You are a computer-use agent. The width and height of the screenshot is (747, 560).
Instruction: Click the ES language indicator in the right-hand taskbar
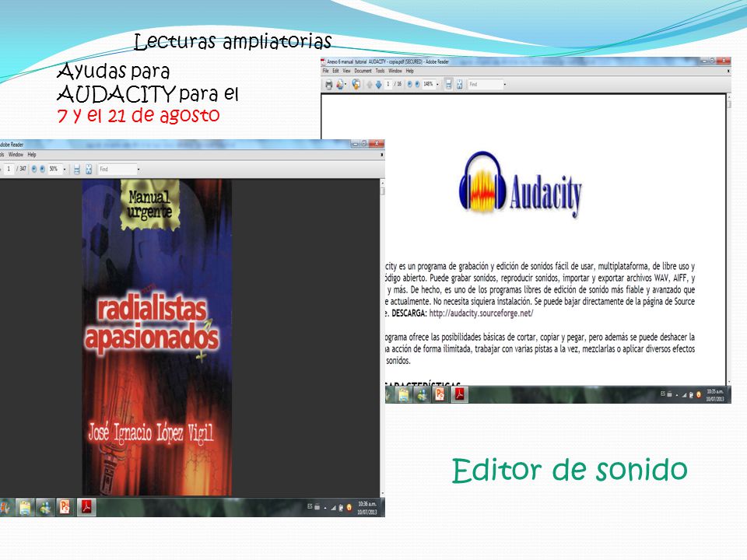663,394
